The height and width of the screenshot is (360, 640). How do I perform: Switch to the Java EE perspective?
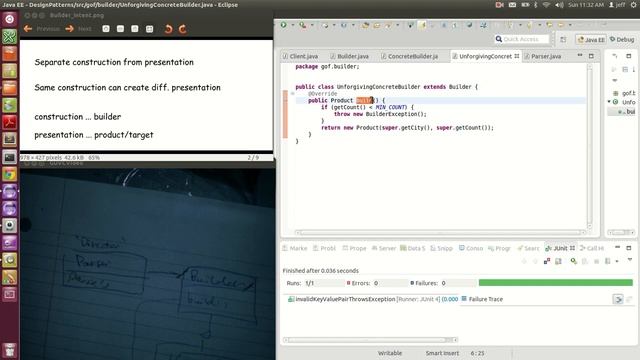[x=591, y=40]
